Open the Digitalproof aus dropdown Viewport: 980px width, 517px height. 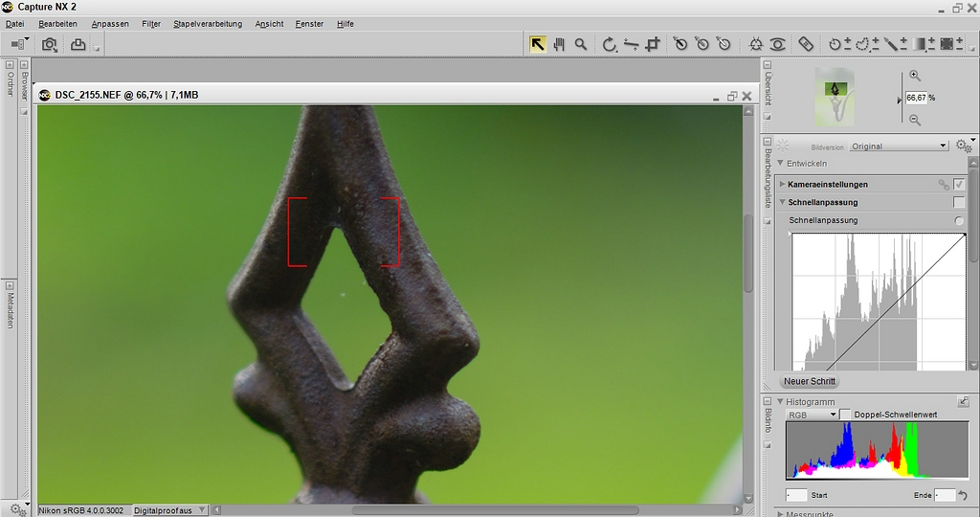(x=169, y=510)
